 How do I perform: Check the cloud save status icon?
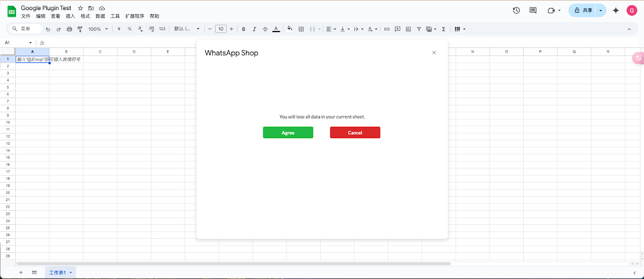102,9
